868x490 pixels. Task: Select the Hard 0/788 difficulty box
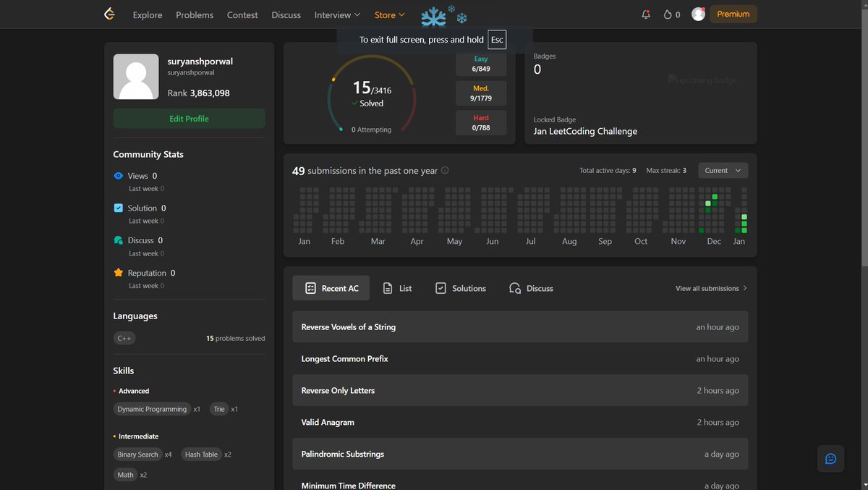[481, 122]
